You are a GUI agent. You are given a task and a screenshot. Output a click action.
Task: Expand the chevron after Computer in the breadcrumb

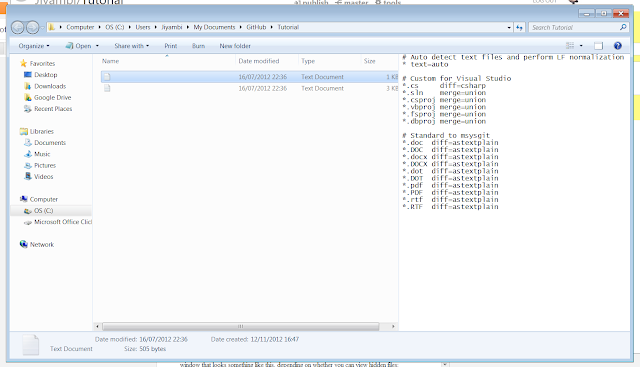[x=100, y=27]
